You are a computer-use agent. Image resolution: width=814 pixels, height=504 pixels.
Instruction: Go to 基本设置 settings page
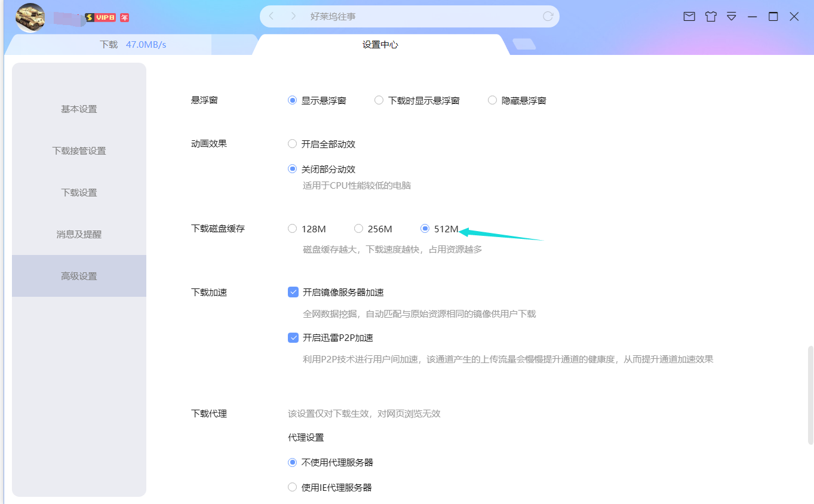click(79, 109)
